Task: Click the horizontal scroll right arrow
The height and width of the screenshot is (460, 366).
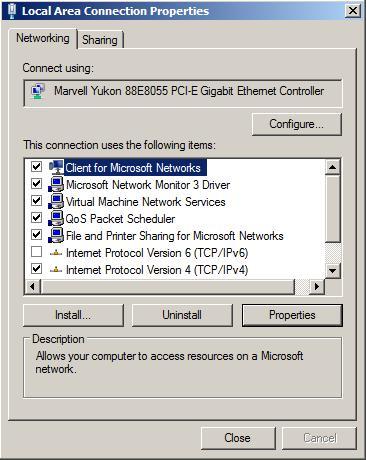Action: tap(317, 286)
